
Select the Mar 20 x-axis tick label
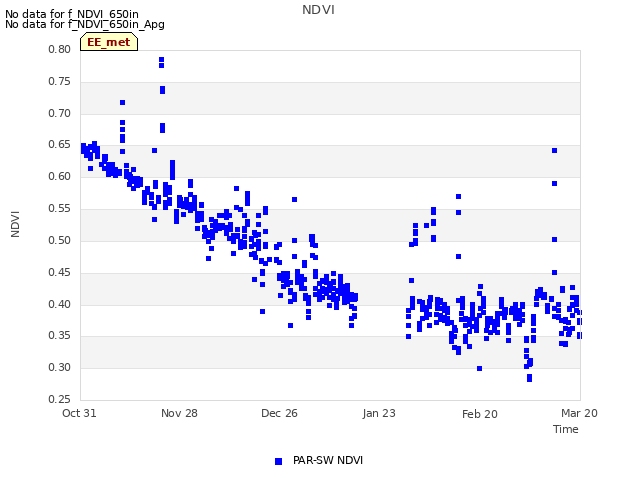(579, 413)
